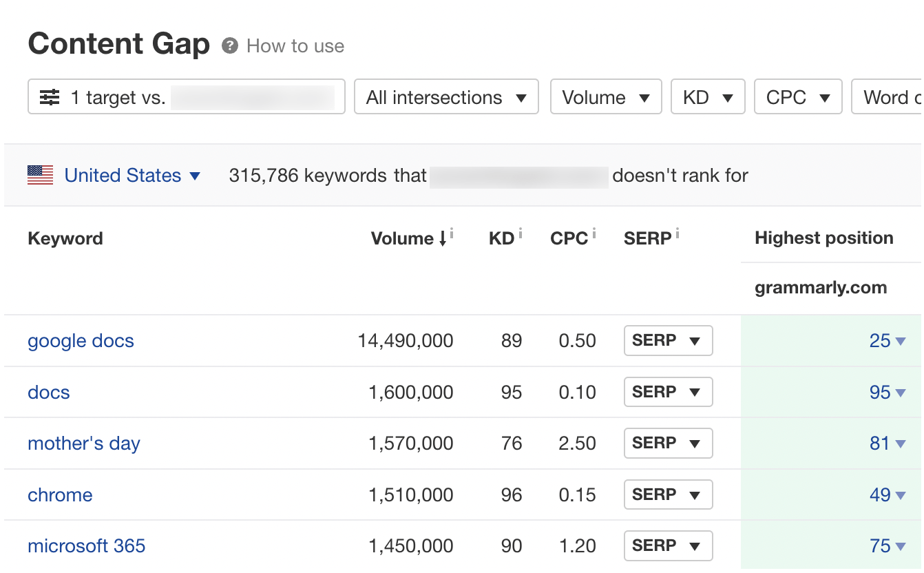The width and height of the screenshot is (924, 573).
Task: Open the All intersections dropdown
Action: [x=446, y=97]
